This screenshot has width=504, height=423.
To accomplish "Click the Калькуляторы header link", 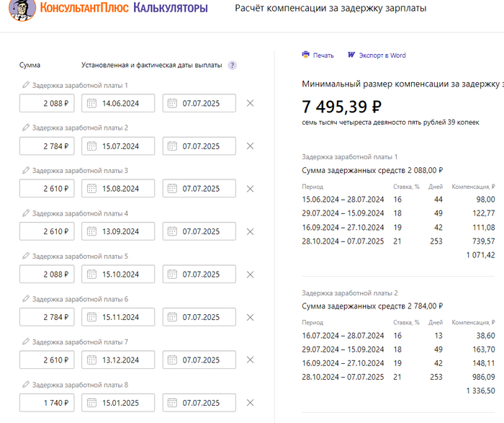I will (x=171, y=9).
